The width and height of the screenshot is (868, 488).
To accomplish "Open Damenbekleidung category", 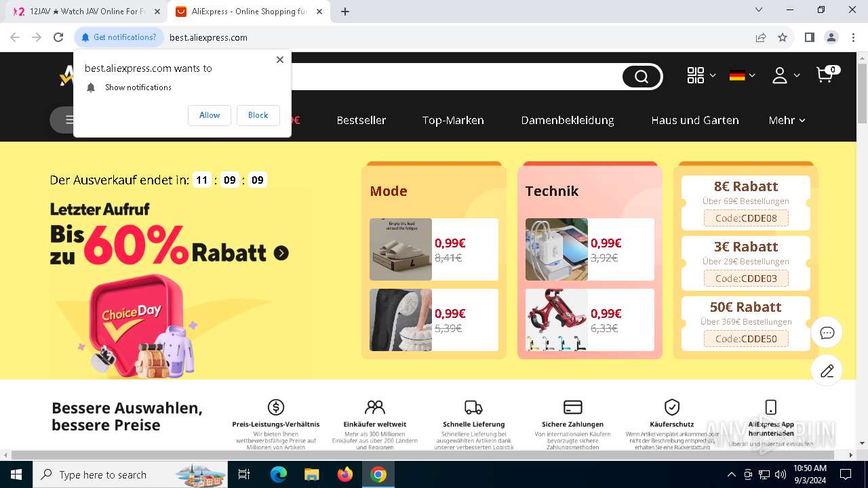I will 568,120.
